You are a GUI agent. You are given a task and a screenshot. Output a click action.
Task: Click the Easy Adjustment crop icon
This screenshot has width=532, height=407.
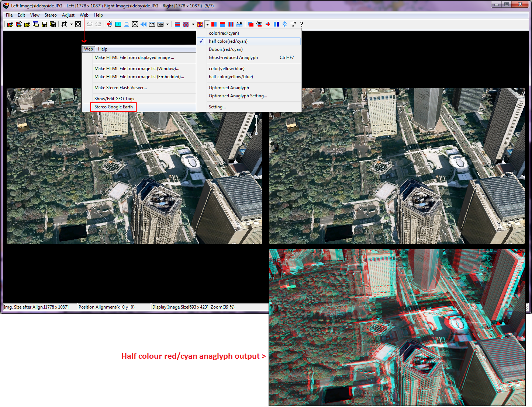click(x=64, y=24)
